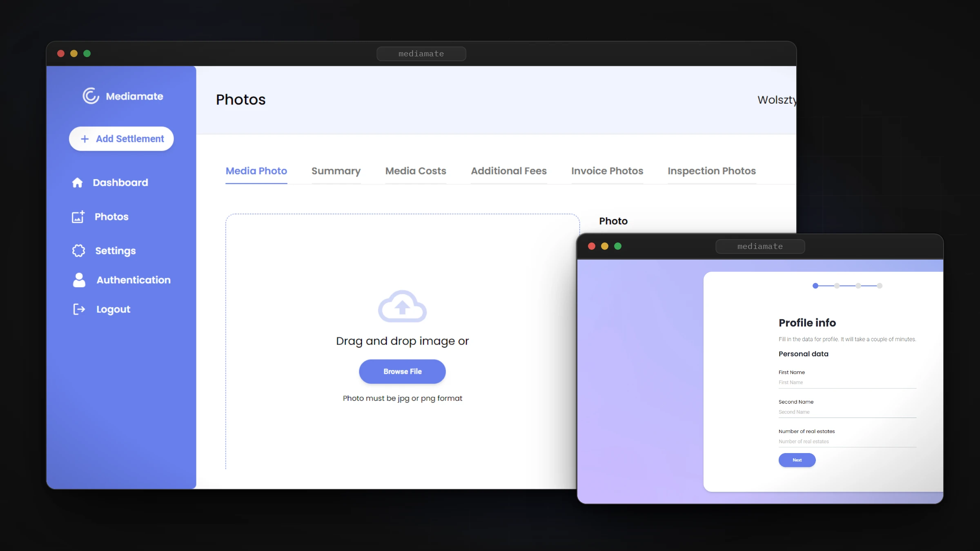980x551 pixels.
Task: Focus the Second Name input field
Action: pos(847,412)
